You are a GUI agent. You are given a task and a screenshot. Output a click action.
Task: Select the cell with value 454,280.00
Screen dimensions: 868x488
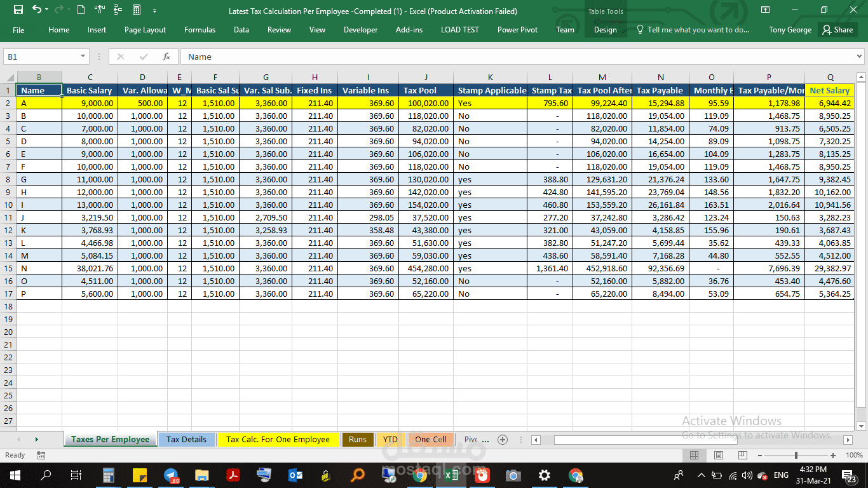coord(426,268)
